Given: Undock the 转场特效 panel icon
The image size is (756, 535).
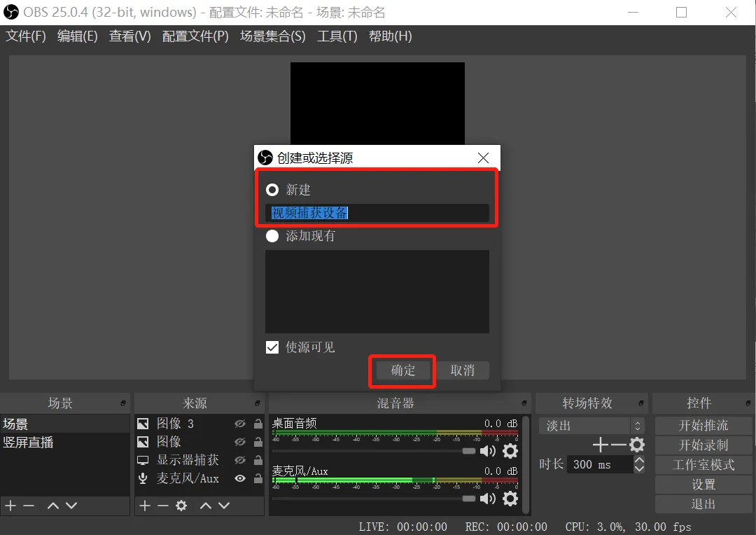Looking at the screenshot, I should click(x=640, y=403).
